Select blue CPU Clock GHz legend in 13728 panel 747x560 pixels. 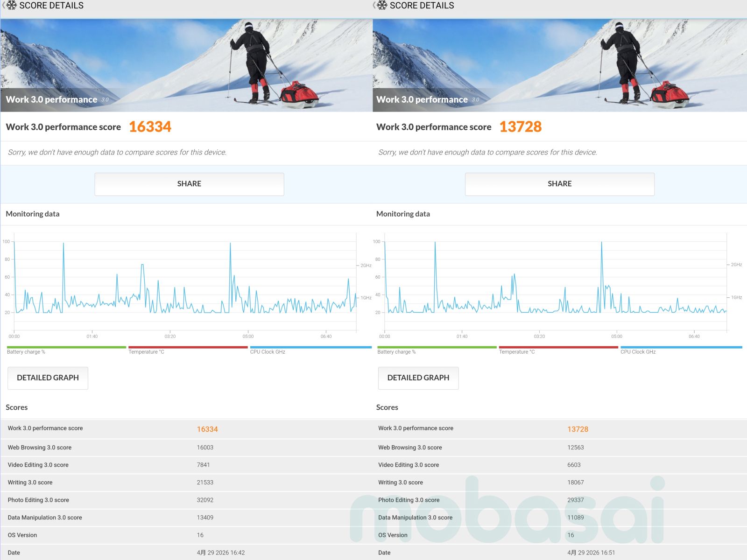point(681,350)
